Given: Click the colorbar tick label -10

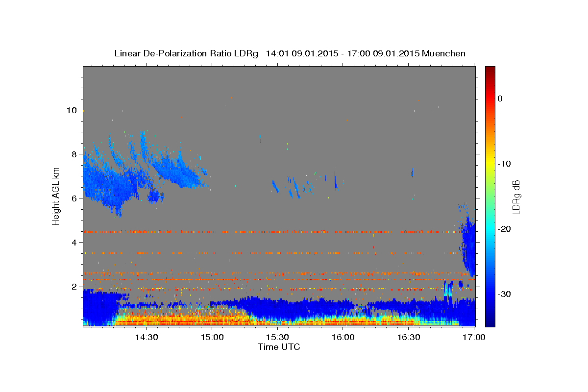Looking at the screenshot, I should 504,164.
